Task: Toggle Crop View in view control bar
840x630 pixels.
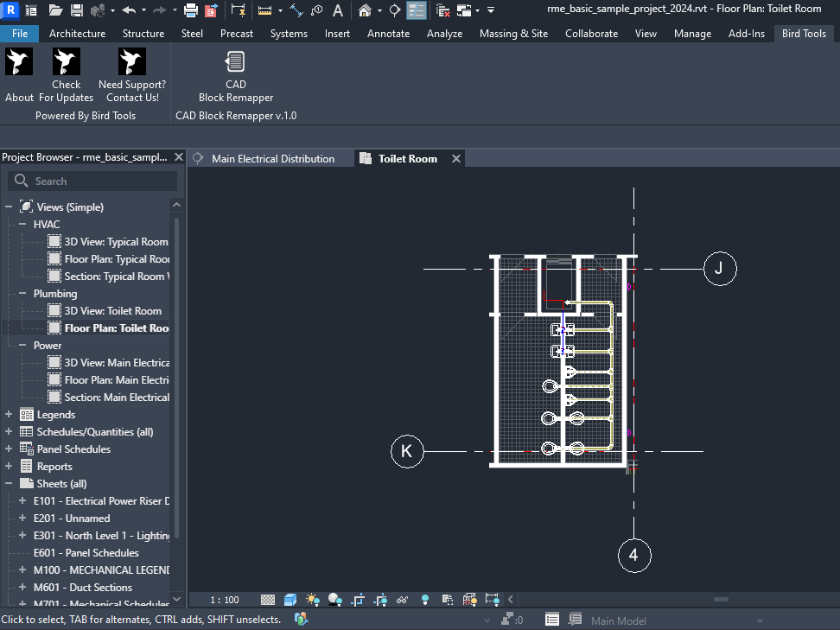Action: pyautogui.click(x=358, y=599)
